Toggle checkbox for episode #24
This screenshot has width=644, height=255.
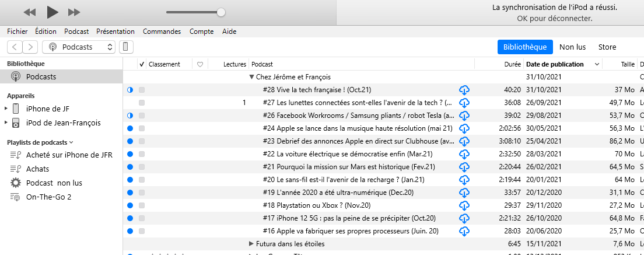click(x=142, y=128)
